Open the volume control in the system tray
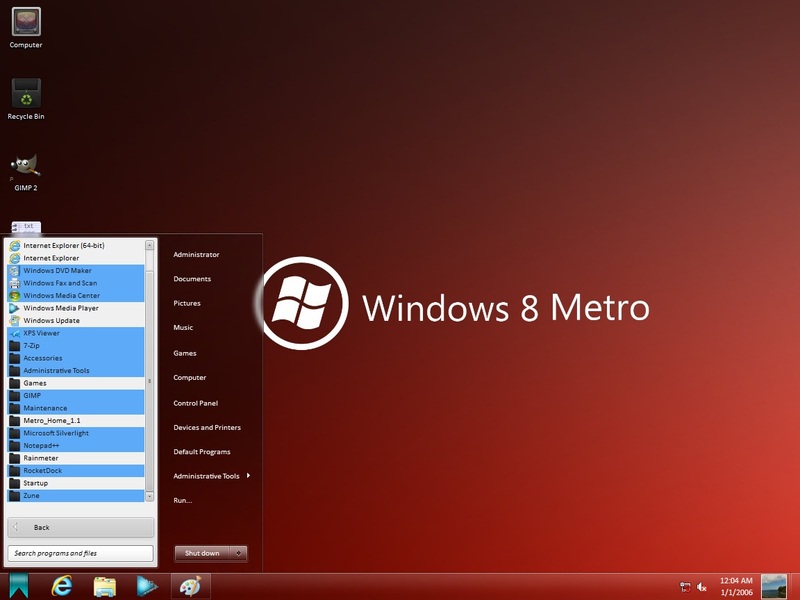This screenshot has height=600, width=800. pos(700,586)
